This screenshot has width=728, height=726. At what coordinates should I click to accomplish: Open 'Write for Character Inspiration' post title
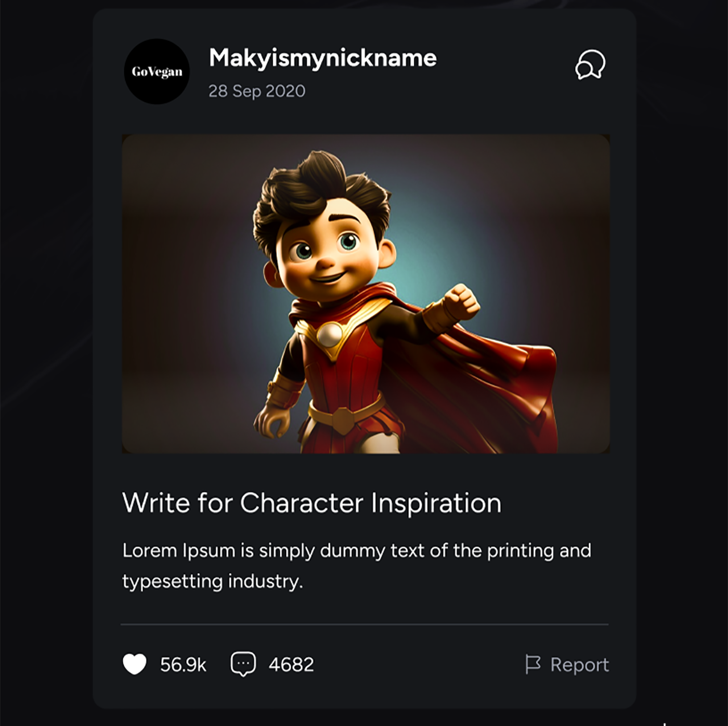tap(311, 503)
